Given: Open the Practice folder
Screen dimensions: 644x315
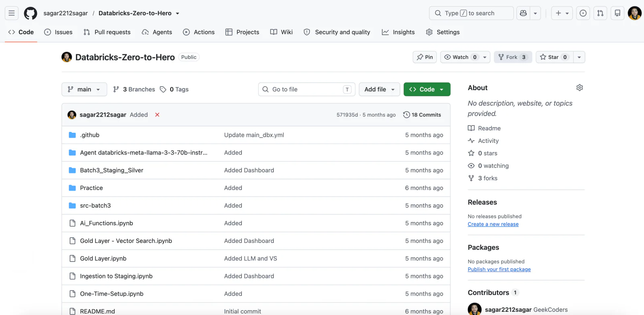Looking at the screenshot, I should tap(91, 188).
